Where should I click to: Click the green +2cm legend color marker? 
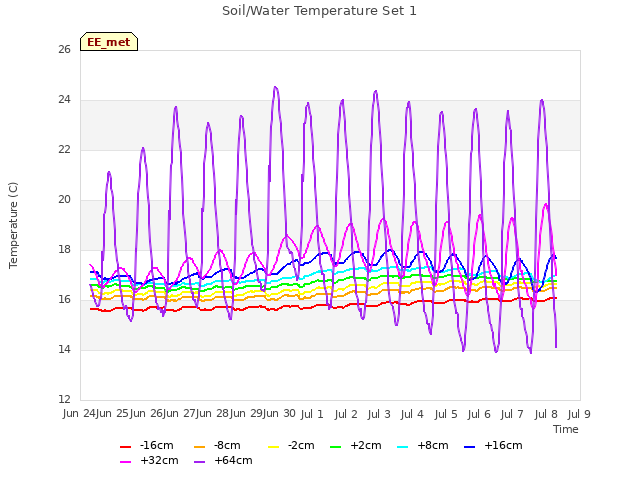point(335,447)
